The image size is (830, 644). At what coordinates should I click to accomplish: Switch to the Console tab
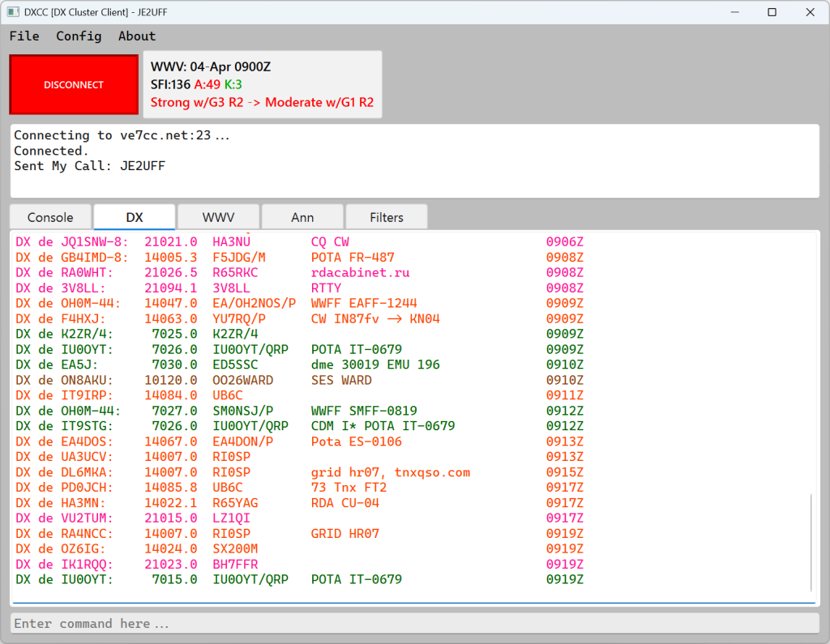(49, 217)
